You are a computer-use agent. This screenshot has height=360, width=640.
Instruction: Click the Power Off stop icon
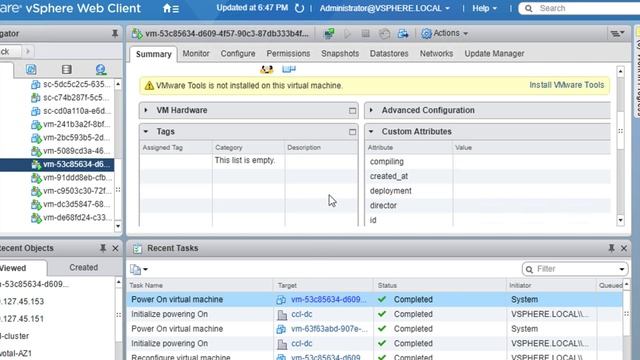click(x=365, y=33)
